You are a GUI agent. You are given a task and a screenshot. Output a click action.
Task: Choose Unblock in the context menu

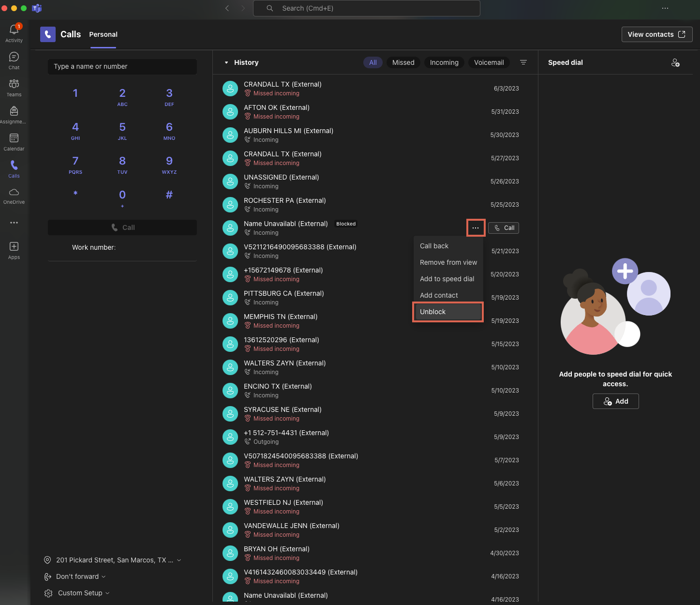click(x=448, y=312)
